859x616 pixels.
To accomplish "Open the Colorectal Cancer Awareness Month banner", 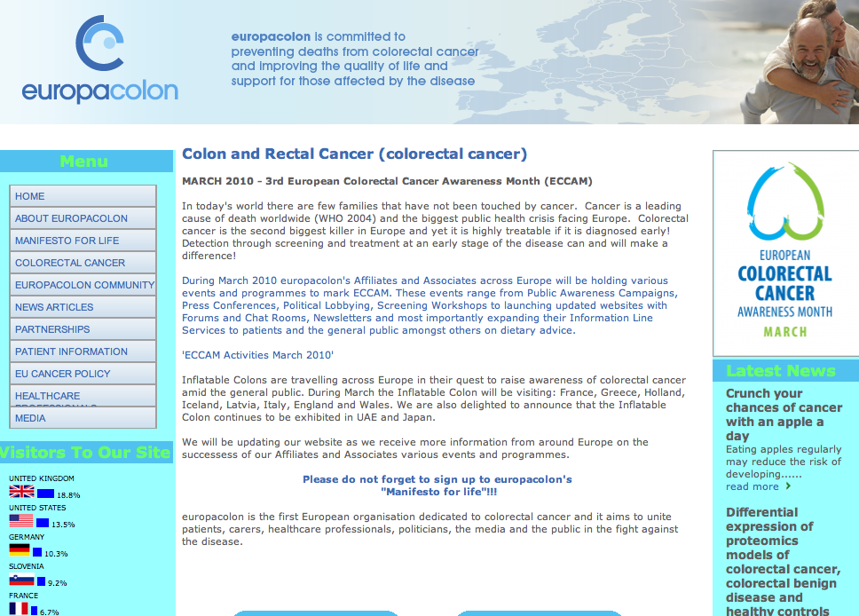I will (x=784, y=253).
